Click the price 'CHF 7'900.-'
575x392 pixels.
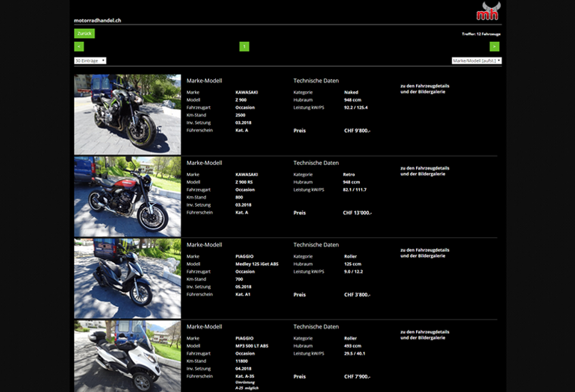point(357,376)
